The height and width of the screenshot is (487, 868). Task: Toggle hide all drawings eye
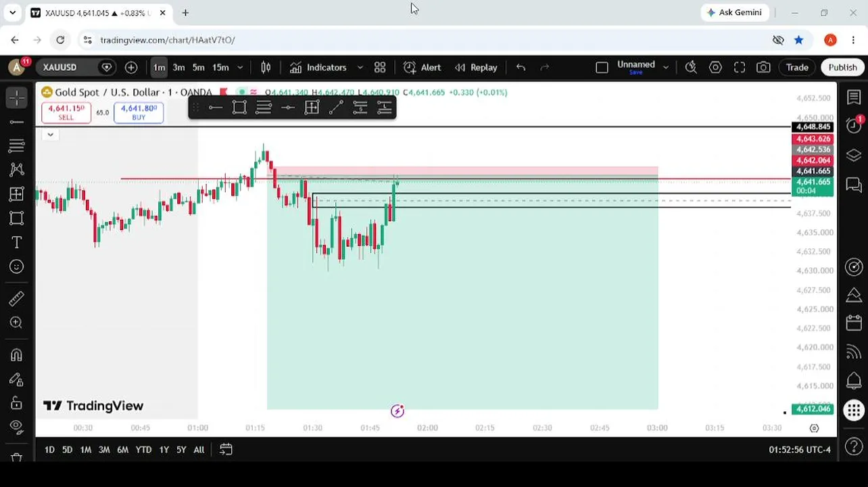[x=17, y=427]
